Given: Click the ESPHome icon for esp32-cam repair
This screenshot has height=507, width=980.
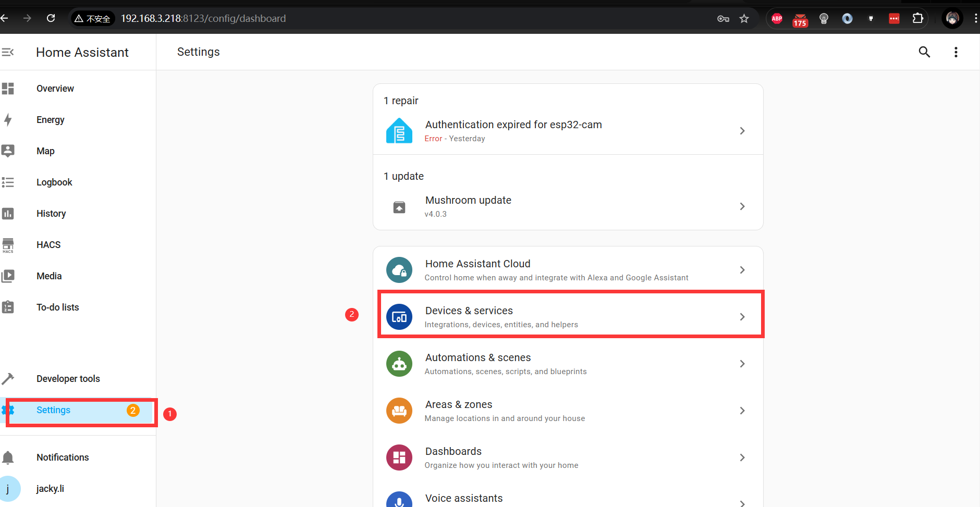Looking at the screenshot, I should tap(399, 131).
